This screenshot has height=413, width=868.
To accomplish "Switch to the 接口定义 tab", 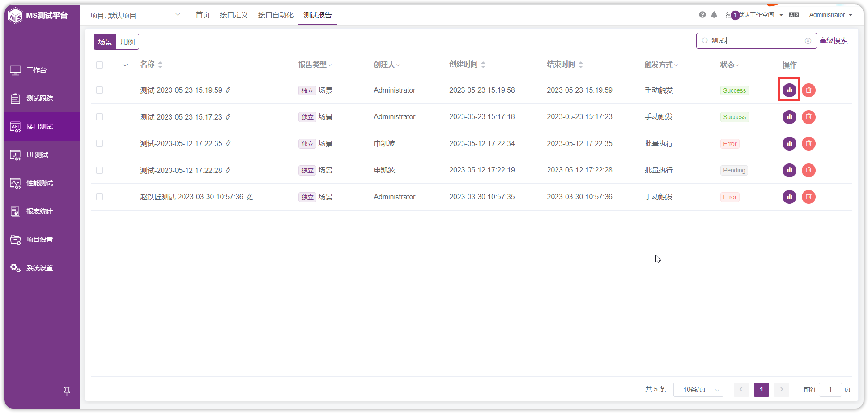I will tap(234, 15).
